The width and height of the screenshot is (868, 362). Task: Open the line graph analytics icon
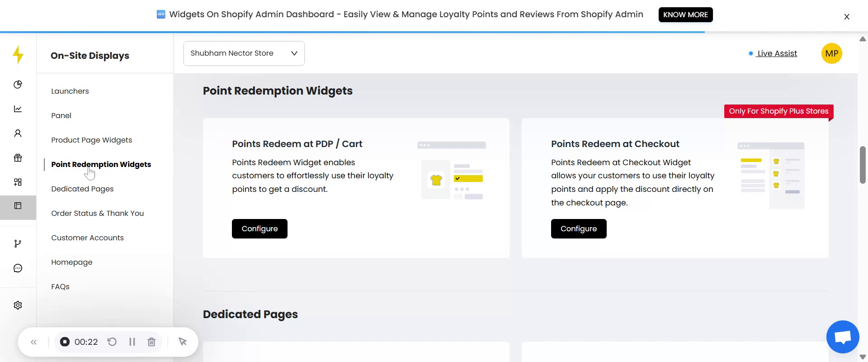pos(18,109)
